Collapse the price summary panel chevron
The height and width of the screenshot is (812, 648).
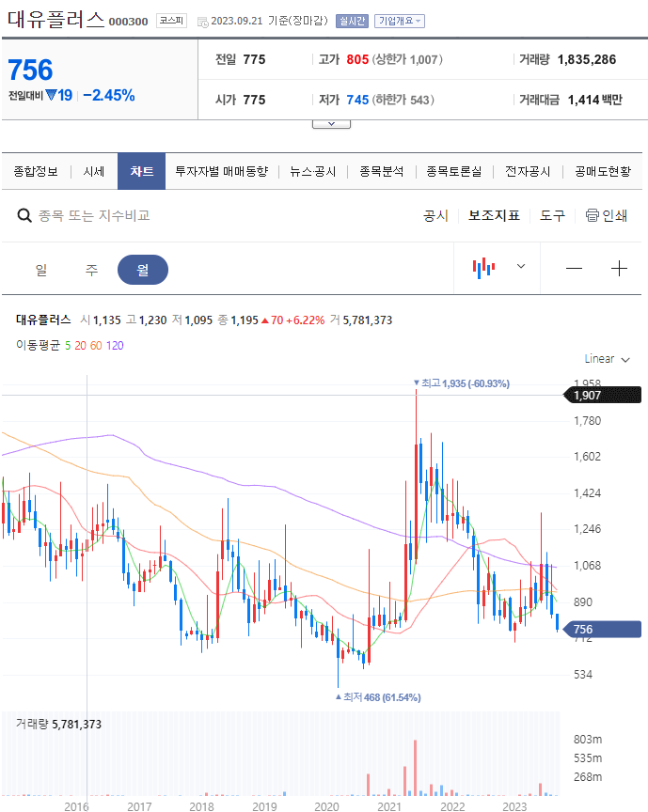331,123
